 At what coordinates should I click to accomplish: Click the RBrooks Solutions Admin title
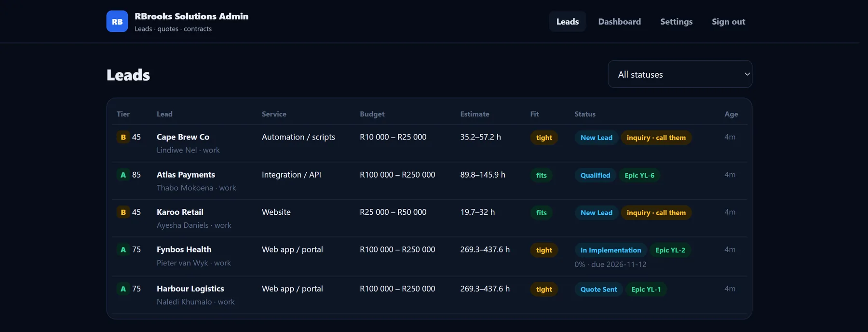coord(191,16)
